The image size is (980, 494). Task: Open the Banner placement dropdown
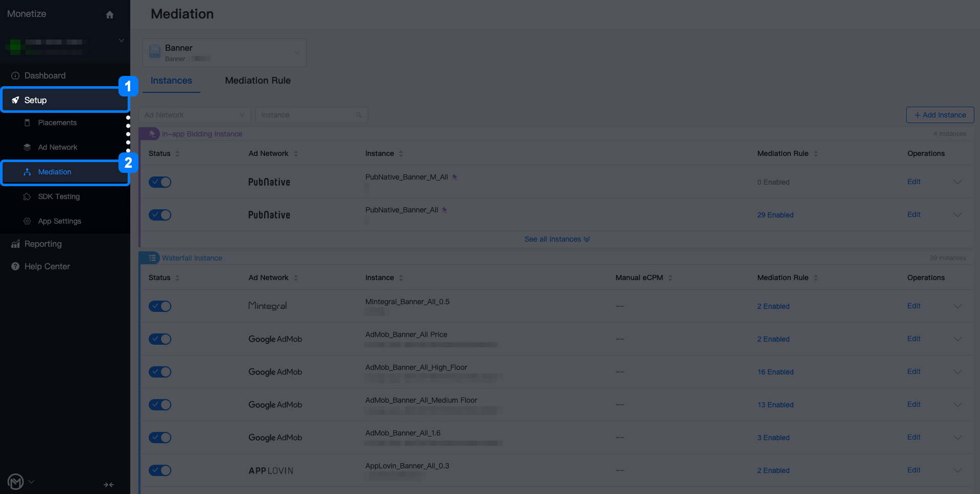pyautogui.click(x=225, y=53)
